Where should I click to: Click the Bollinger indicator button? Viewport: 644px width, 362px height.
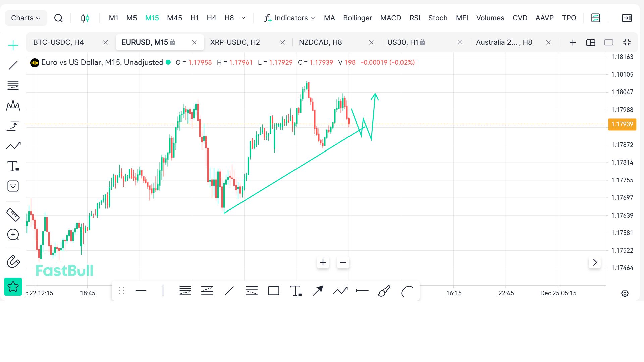357,18
